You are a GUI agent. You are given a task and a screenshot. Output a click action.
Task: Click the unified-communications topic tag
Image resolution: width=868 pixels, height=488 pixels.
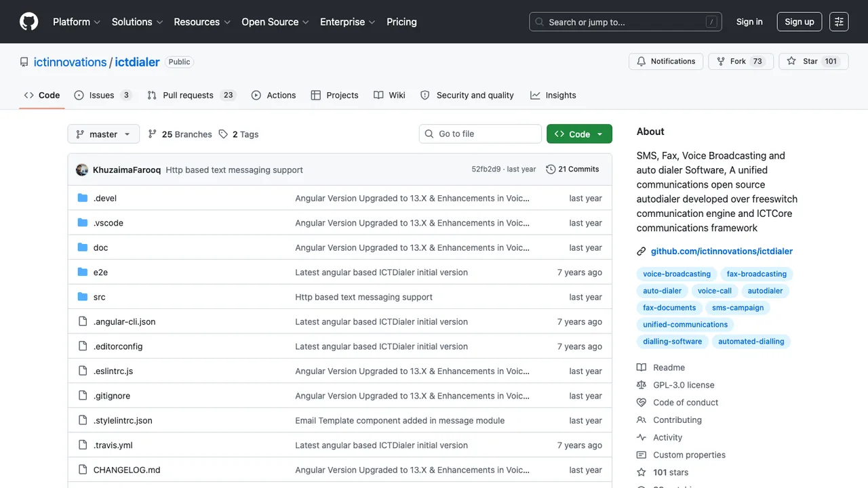pos(686,325)
